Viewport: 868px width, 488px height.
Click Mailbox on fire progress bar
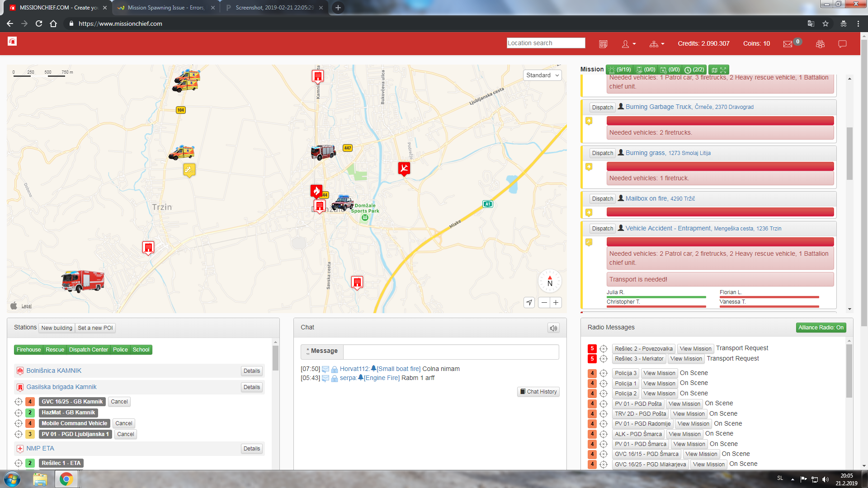[720, 212]
